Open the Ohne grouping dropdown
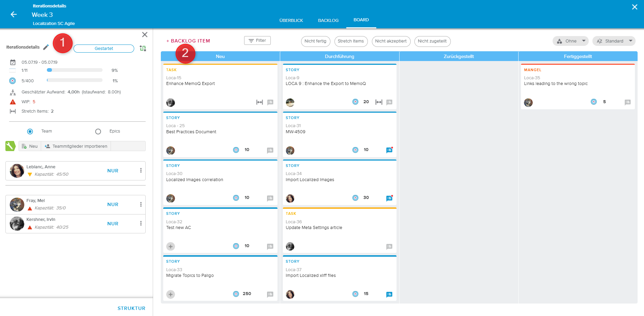Image resolution: width=644 pixels, height=316 pixels. pos(570,41)
